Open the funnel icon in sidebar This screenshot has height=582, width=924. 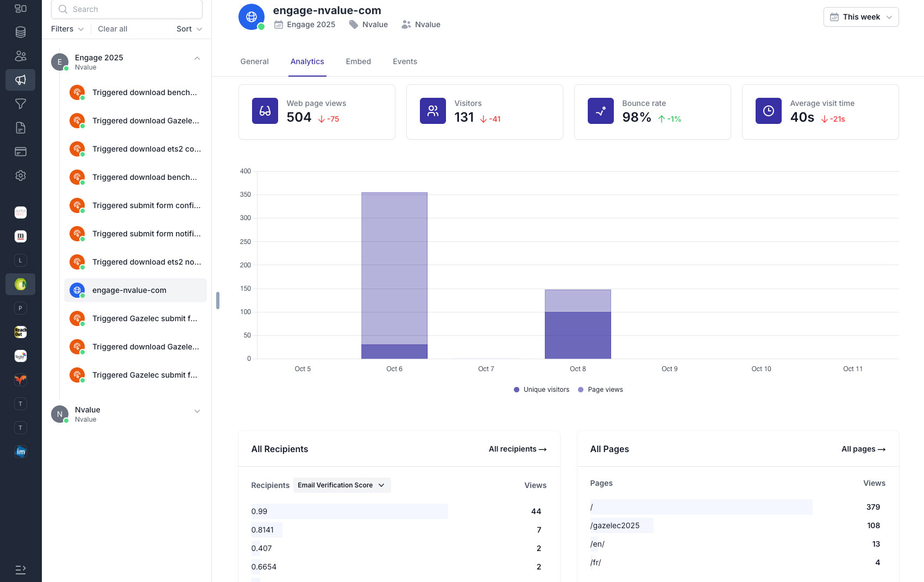pos(21,104)
